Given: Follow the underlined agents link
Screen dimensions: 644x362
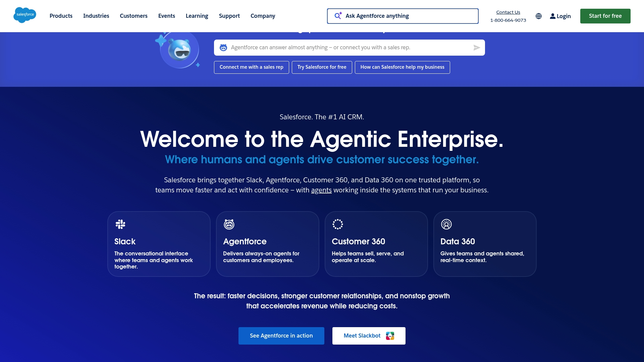Looking at the screenshot, I should 321,190.
